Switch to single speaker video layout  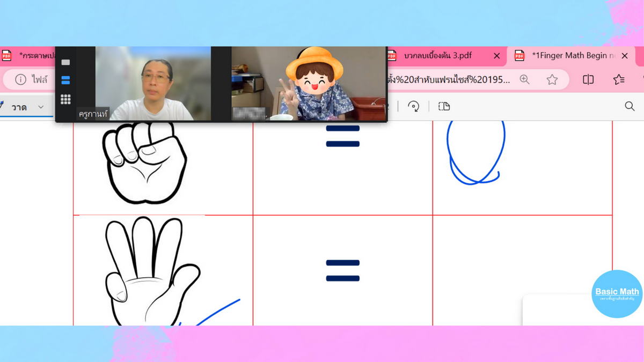(x=65, y=62)
